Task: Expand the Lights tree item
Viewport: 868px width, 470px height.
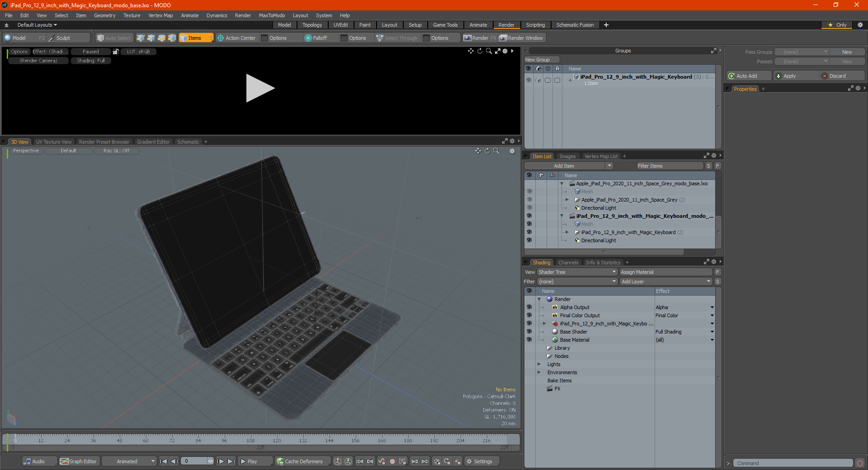Action: [x=539, y=364]
